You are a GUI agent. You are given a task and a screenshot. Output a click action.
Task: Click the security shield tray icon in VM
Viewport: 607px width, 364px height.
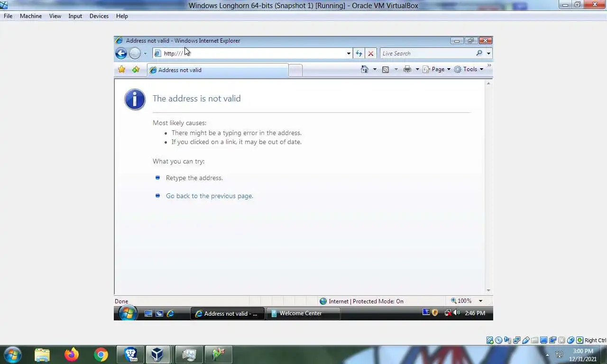click(435, 313)
